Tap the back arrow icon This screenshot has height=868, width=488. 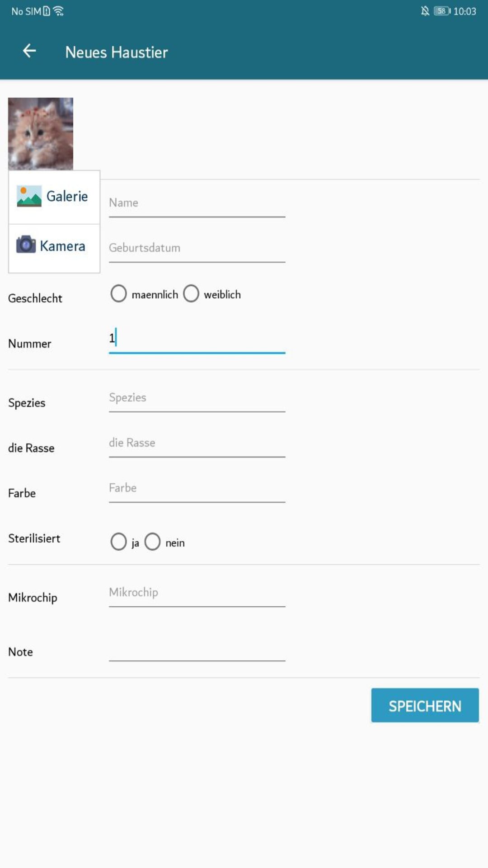(x=29, y=51)
